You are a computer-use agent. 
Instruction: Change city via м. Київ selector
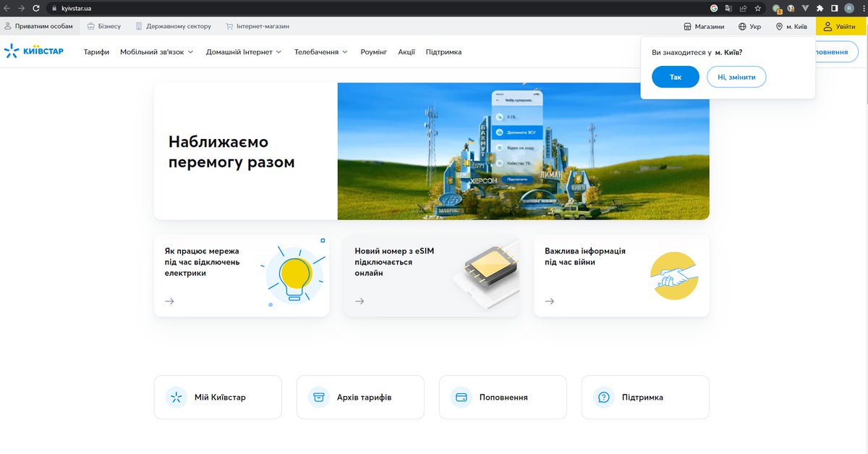(791, 26)
